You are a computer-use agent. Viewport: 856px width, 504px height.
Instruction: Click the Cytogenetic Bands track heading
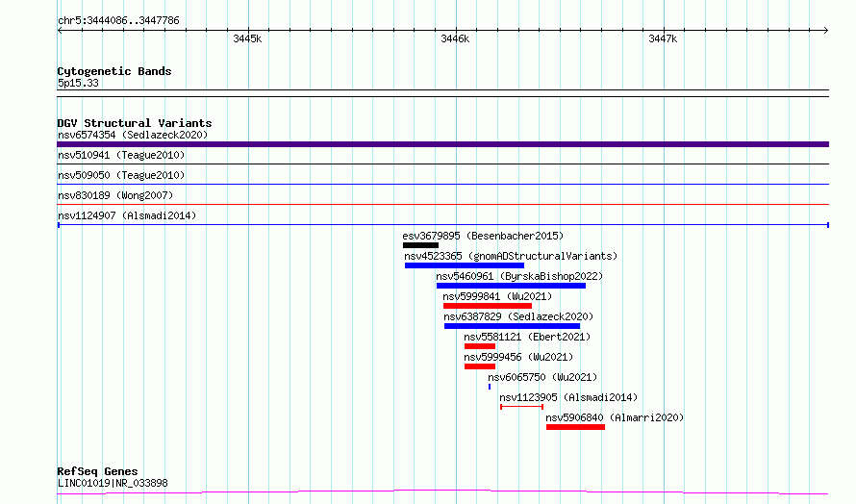point(114,71)
